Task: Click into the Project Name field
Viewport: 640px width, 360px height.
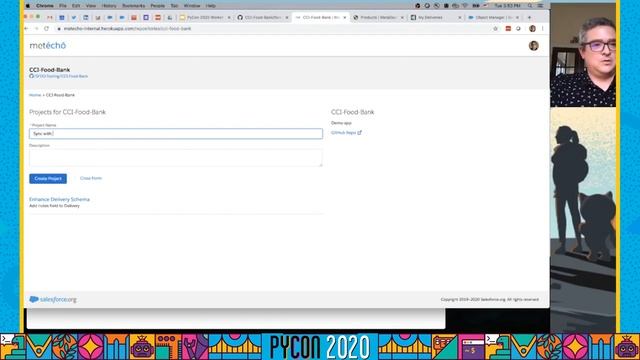Action: point(176,133)
